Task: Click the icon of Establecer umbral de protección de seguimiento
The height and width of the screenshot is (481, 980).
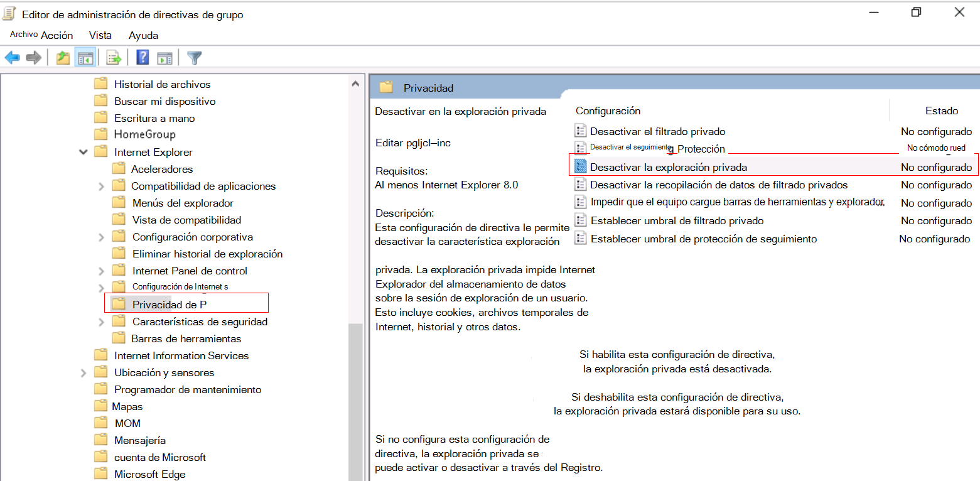Action: pyautogui.click(x=581, y=239)
